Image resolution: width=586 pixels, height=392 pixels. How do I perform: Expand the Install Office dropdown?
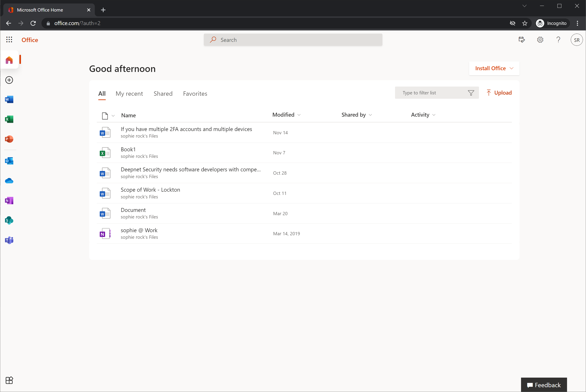[x=494, y=68]
